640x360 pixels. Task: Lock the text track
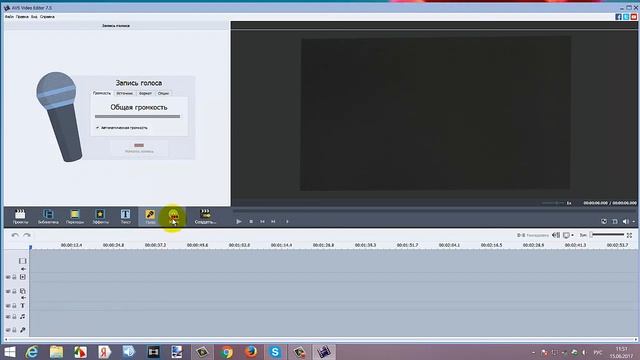(x=14, y=306)
